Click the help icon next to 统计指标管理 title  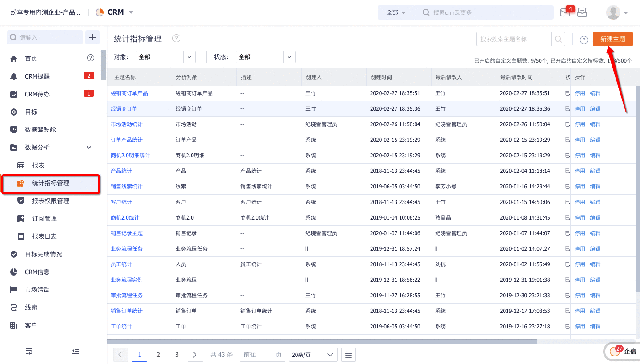click(x=176, y=39)
